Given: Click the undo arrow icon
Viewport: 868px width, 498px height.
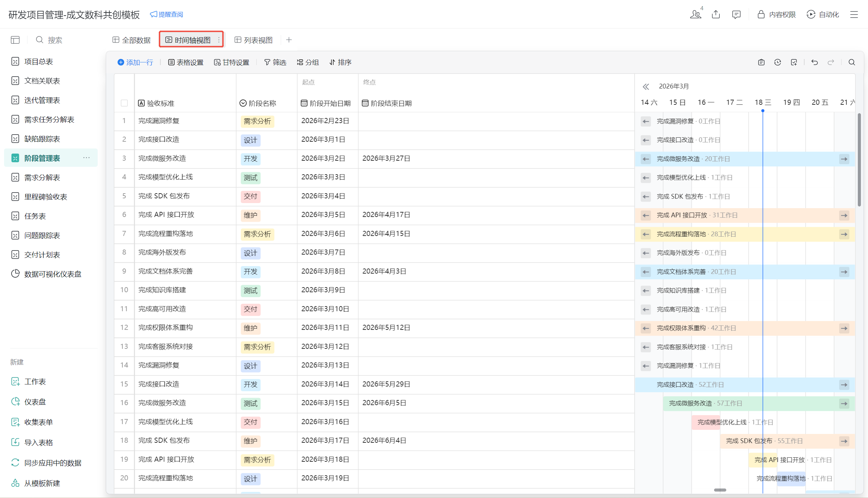Looking at the screenshot, I should 814,62.
